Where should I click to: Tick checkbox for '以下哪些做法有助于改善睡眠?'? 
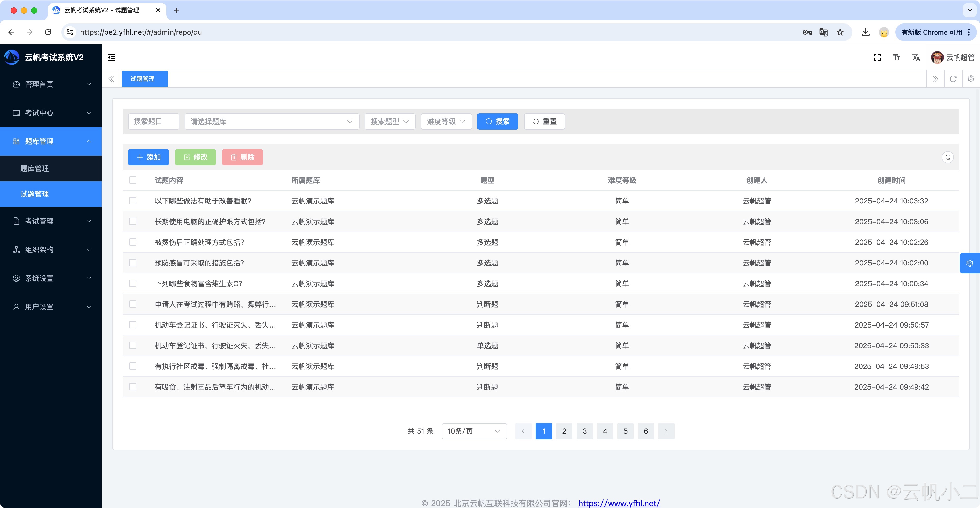pyautogui.click(x=133, y=201)
